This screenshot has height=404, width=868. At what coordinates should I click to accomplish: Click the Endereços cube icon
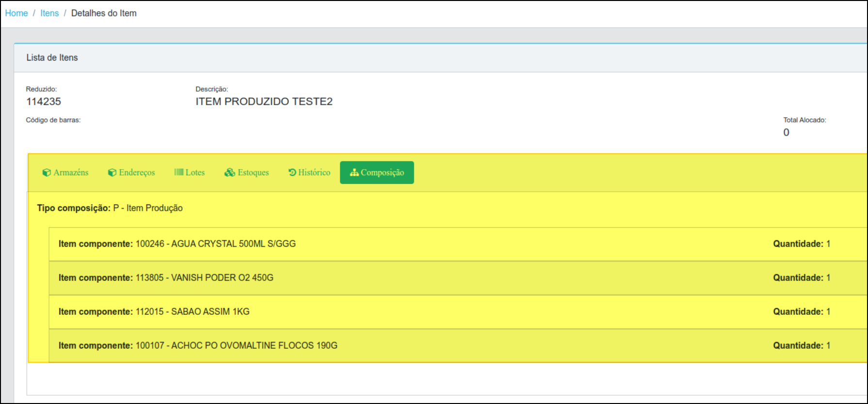click(112, 172)
